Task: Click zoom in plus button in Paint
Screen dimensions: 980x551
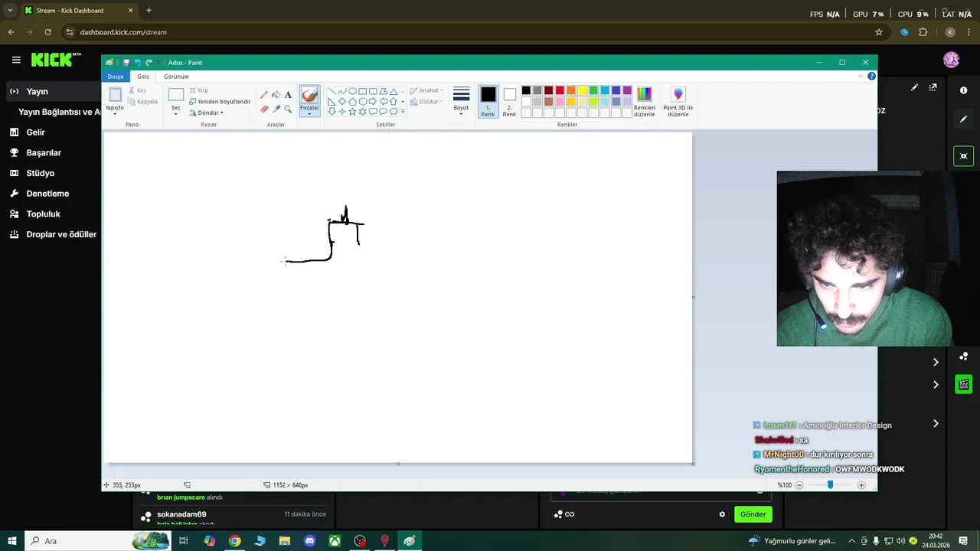Action: (861, 485)
